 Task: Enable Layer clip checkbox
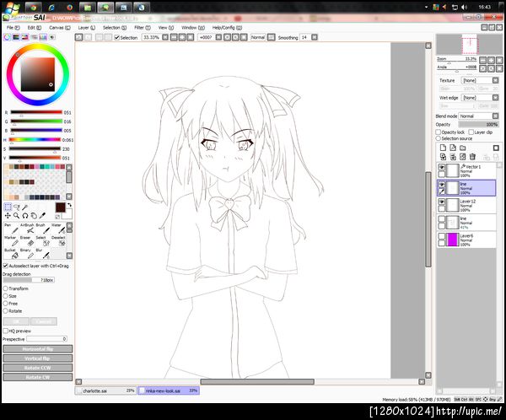(471, 132)
